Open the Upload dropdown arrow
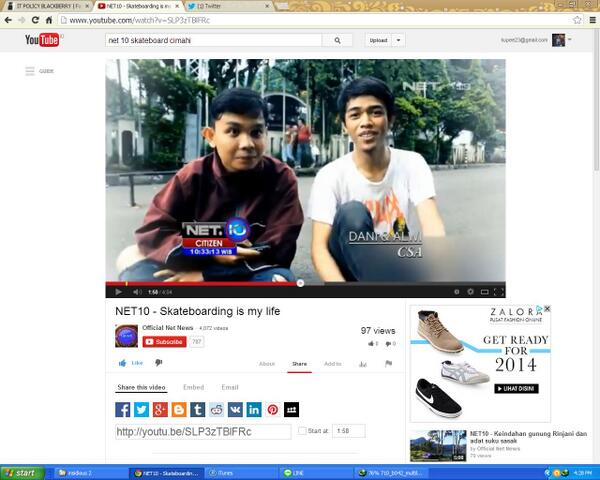The width and height of the screenshot is (600, 480). (x=398, y=40)
